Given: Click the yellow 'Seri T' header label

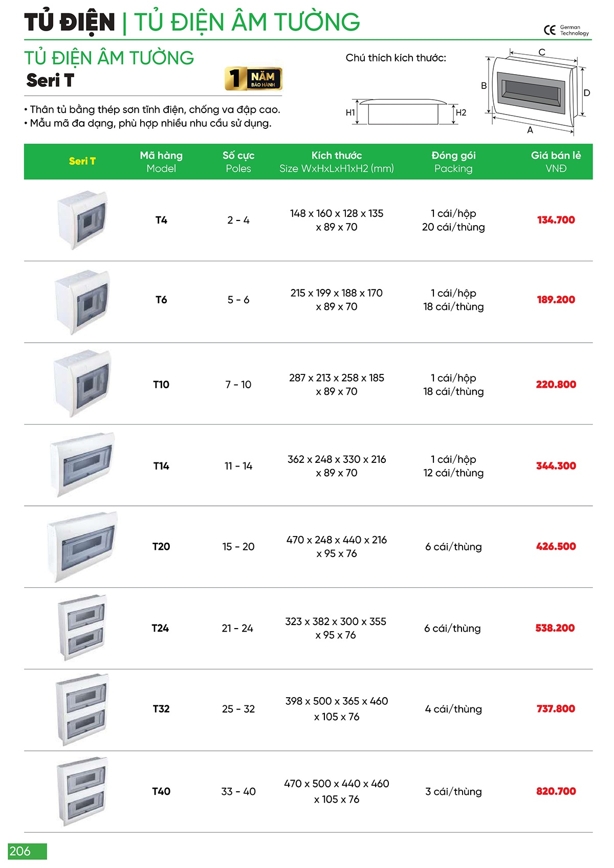Looking at the screenshot, I should pos(82,161).
